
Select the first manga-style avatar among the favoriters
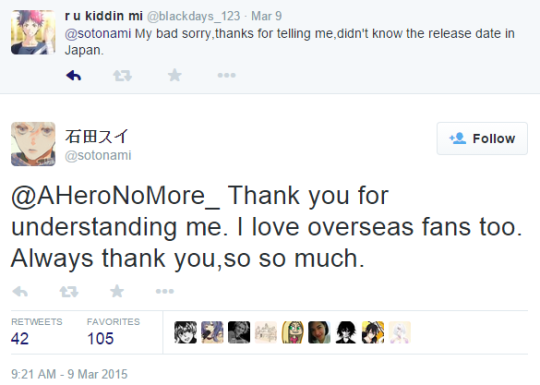186,332
